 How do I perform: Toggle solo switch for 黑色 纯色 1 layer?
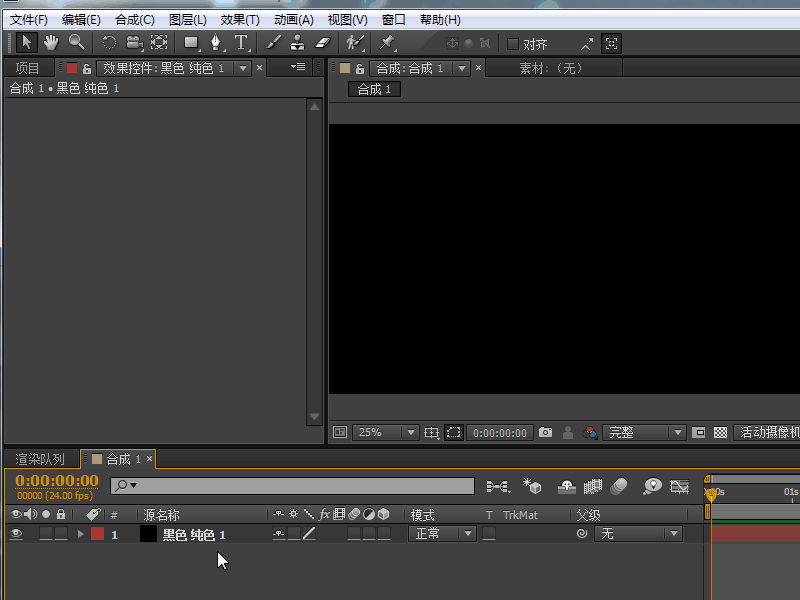[x=46, y=534]
